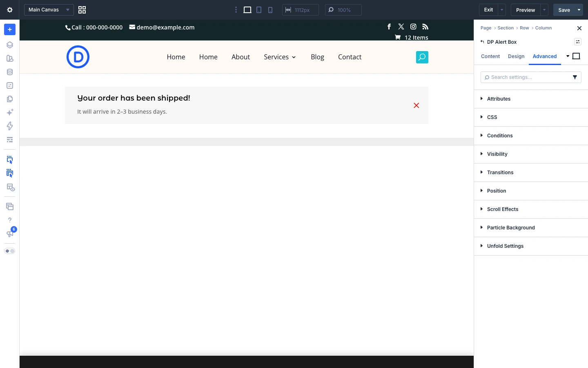Open the Main Canvas dropdown
Screen dimensions: 588x368
pyautogui.click(x=49, y=10)
